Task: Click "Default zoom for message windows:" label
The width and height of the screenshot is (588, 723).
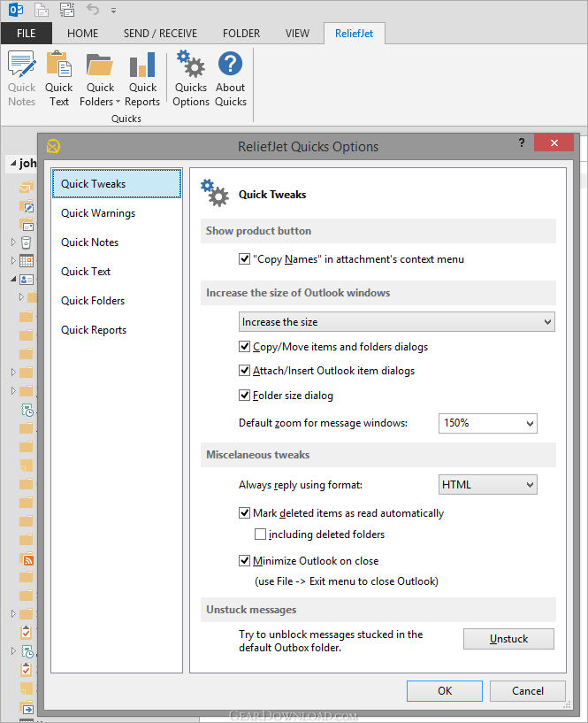Action: (x=323, y=423)
